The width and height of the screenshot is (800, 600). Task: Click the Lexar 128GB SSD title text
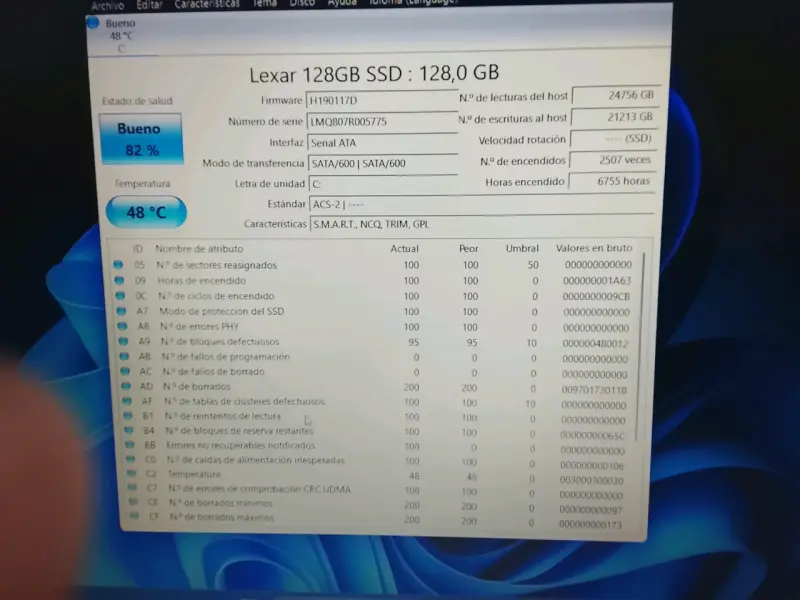pos(374,74)
